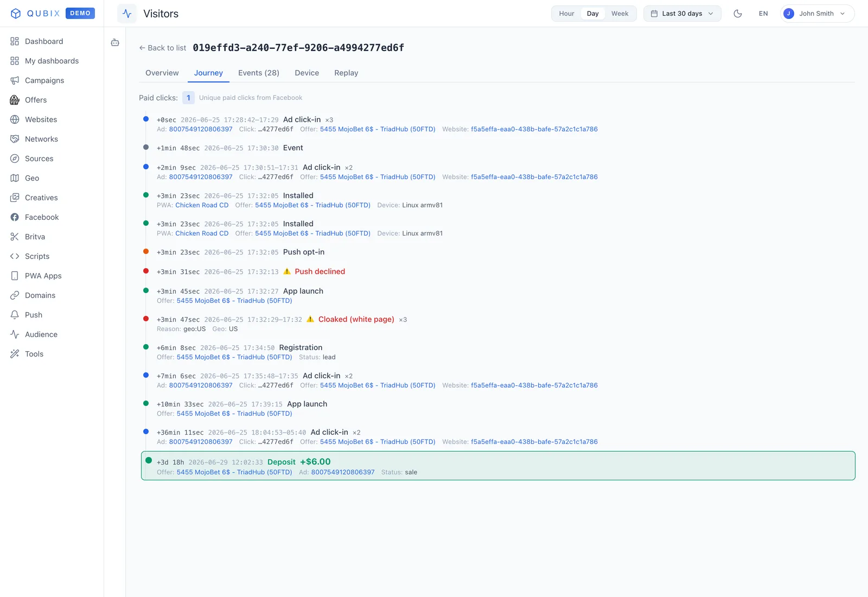Image resolution: width=868 pixels, height=597 pixels.
Task: Open Events (28) tab
Action: (x=259, y=73)
